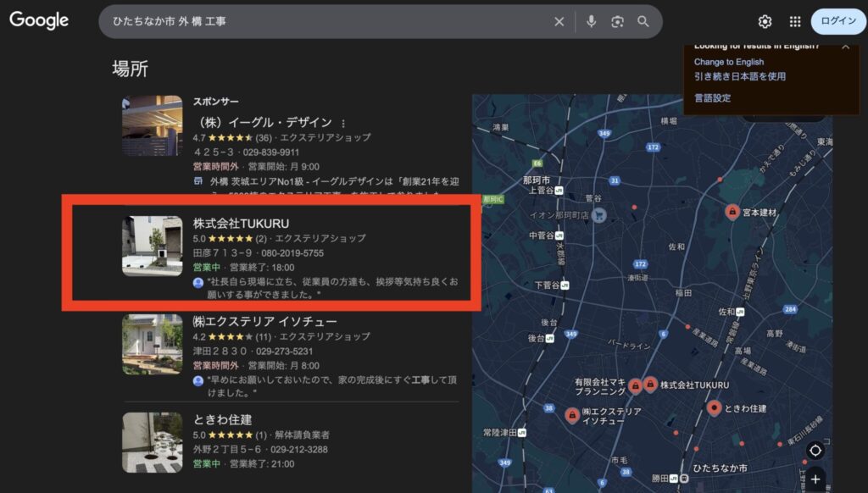The image size is (868, 493).
Task: Clear the search query with X
Action: (559, 21)
